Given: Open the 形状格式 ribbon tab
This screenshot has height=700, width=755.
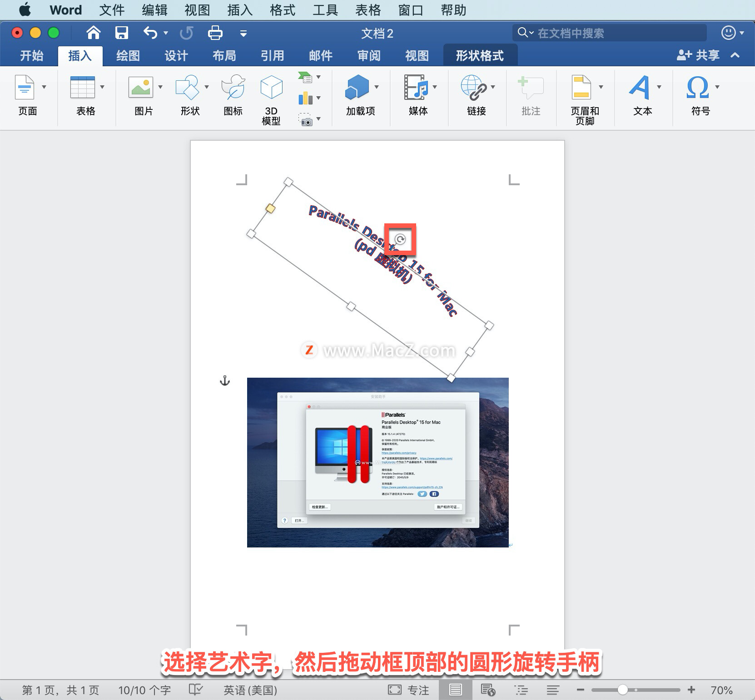Looking at the screenshot, I should [480, 56].
